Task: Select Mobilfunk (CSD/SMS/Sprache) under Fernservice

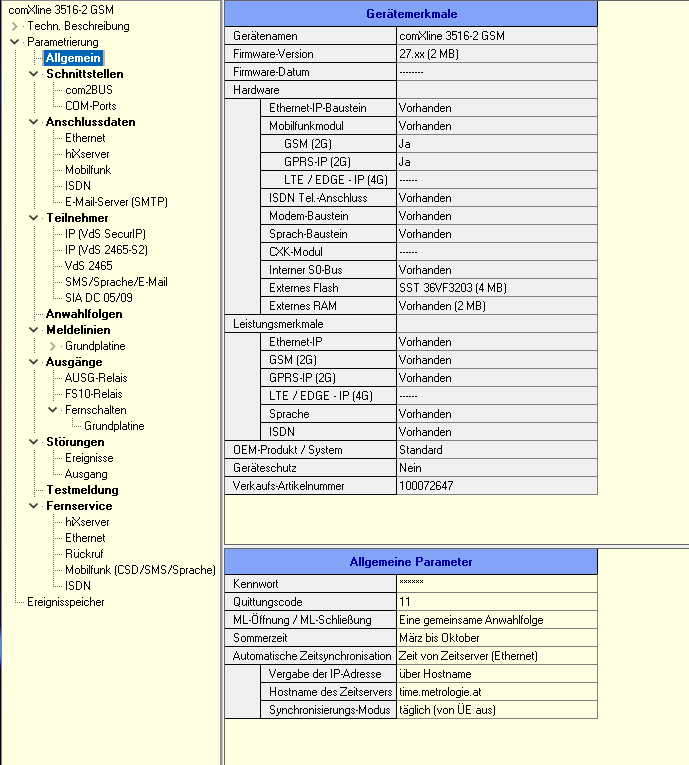Action: pos(140,570)
